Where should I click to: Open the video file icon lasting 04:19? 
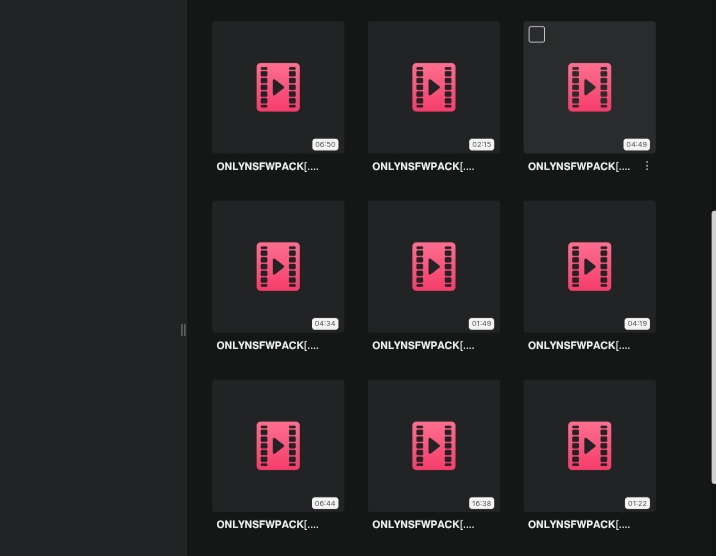[x=590, y=267]
